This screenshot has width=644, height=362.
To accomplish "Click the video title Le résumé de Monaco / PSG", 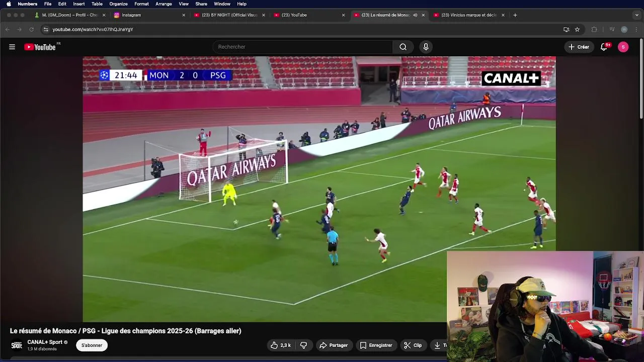I will tap(126, 331).
